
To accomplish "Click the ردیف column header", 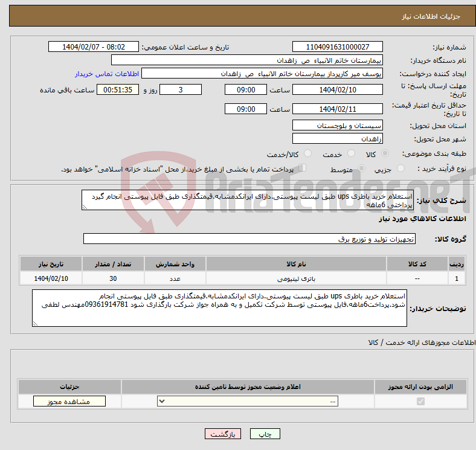I will coord(457,264).
